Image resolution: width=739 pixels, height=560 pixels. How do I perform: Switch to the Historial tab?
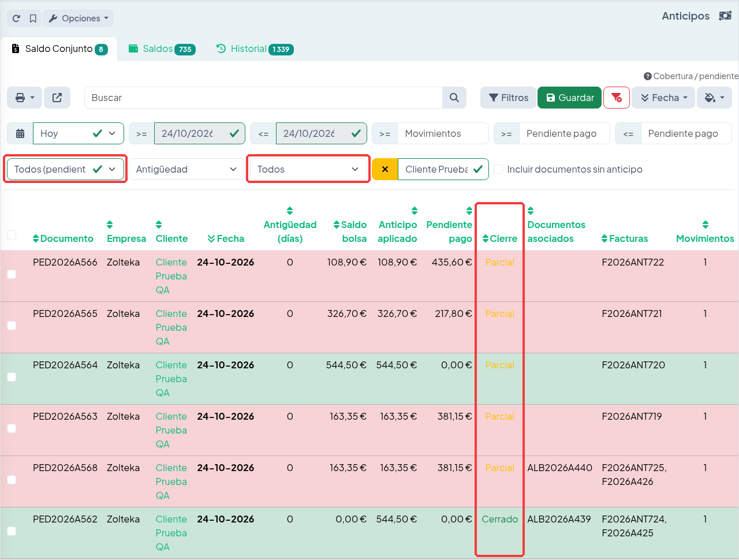pyautogui.click(x=255, y=49)
